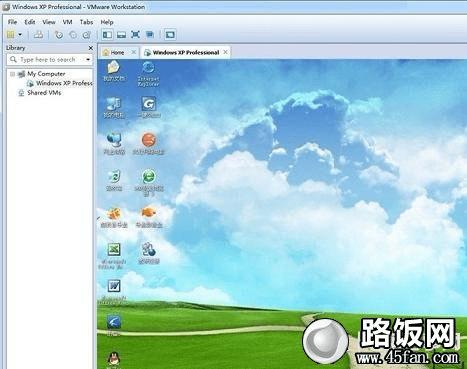
Task: Click the revert to snapshot toolbar icon
Action: [x=73, y=35]
